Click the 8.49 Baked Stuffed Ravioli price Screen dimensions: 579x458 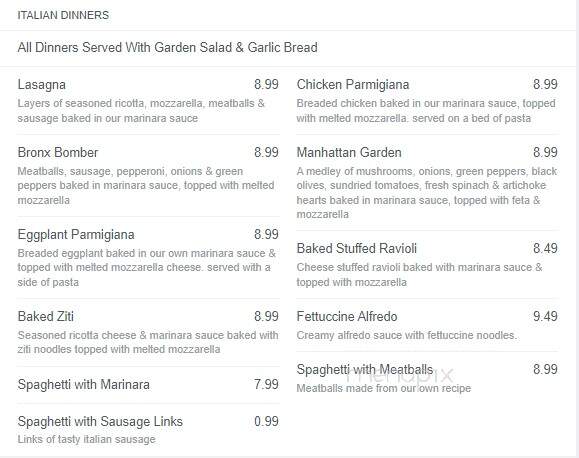pos(545,249)
